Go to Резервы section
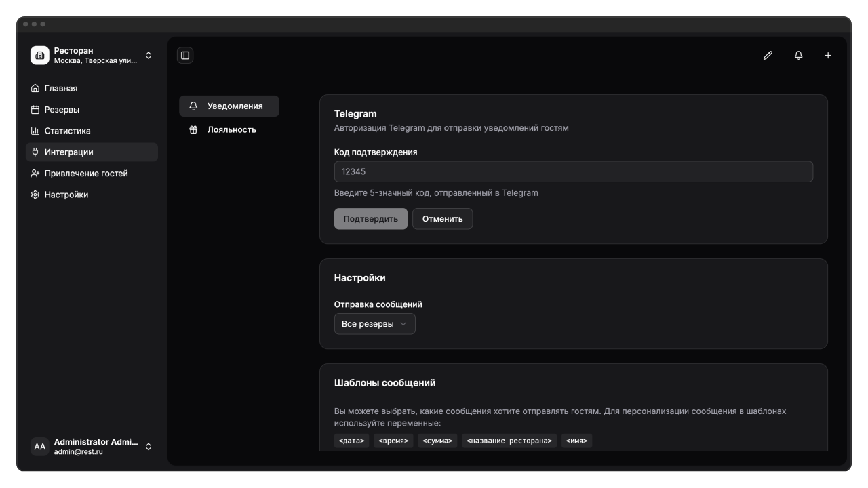868x488 pixels. coord(62,110)
